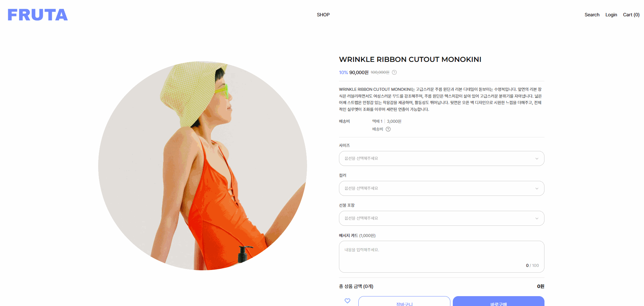
Task: Click the WRINKLE RIBBON CUTOUT MONOKINI title
Action: point(410,60)
